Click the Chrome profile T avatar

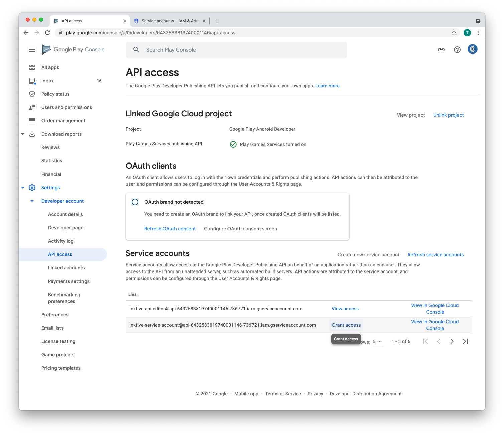click(x=467, y=33)
